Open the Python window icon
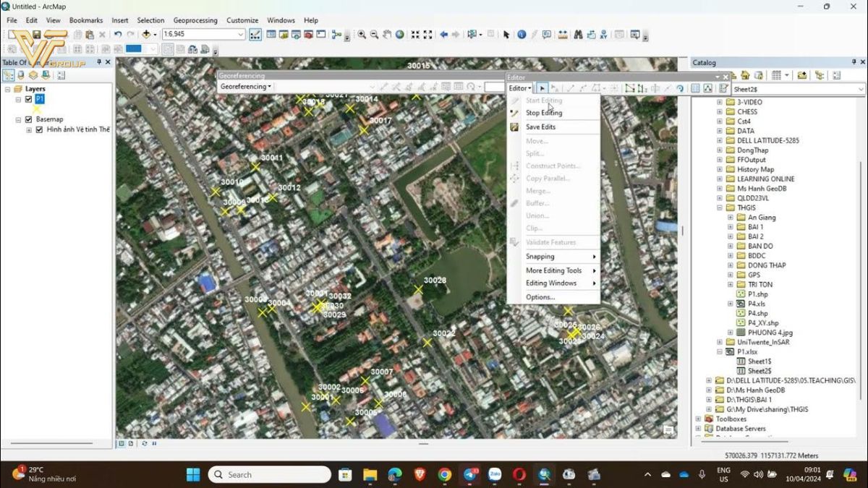This screenshot has width=868, height=488. (x=320, y=34)
